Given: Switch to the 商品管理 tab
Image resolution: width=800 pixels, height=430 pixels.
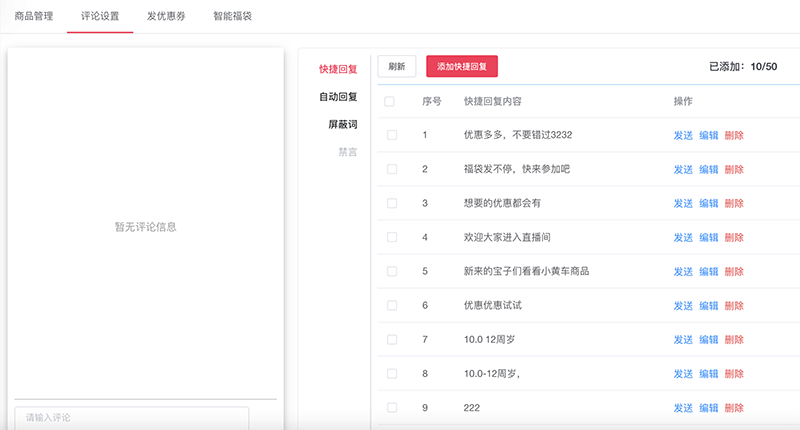Looking at the screenshot, I should tap(34, 16).
